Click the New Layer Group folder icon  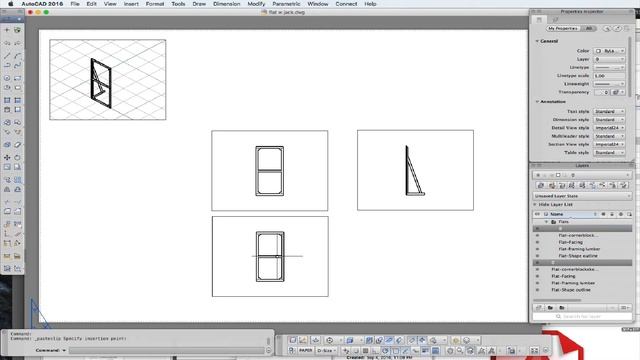[550, 307]
